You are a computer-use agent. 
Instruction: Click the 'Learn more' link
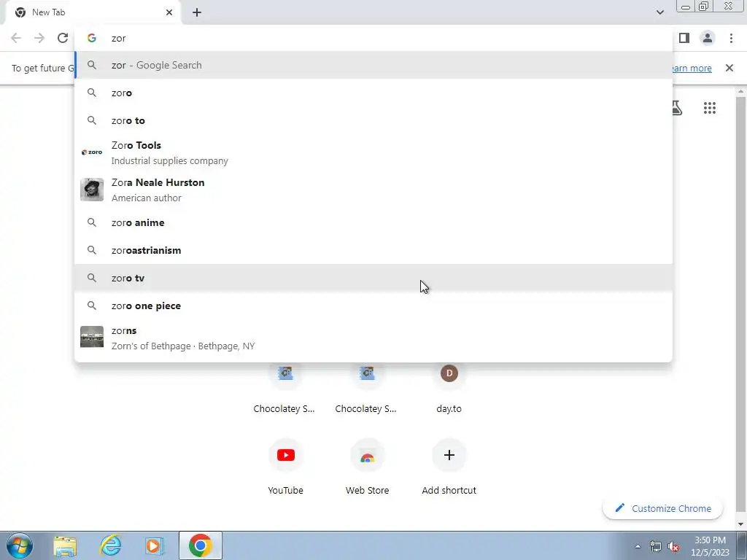(692, 68)
